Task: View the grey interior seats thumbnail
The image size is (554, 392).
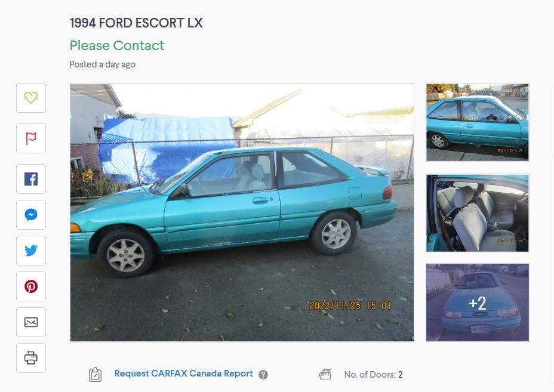Action: click(478, 213)
